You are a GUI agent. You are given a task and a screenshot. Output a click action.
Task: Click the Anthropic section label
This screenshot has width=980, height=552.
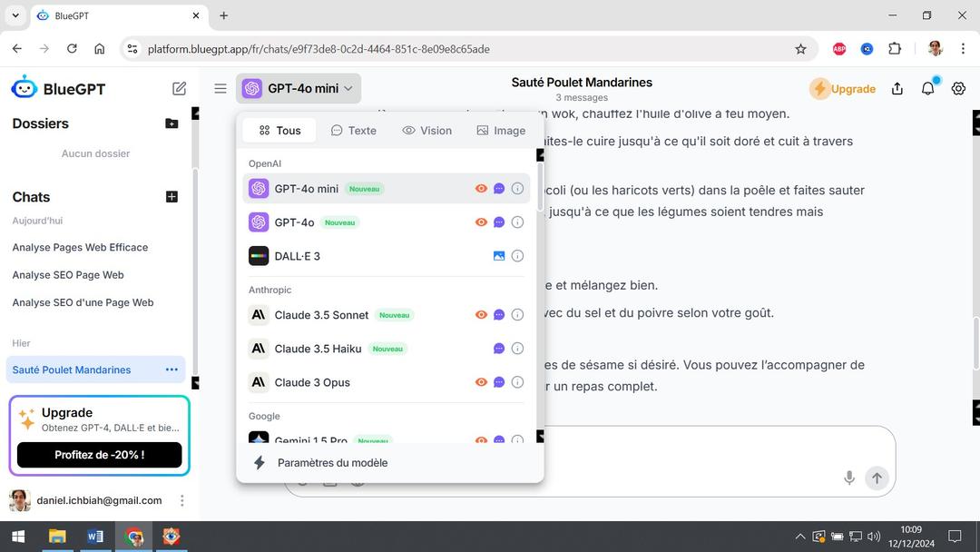point(270,290)
